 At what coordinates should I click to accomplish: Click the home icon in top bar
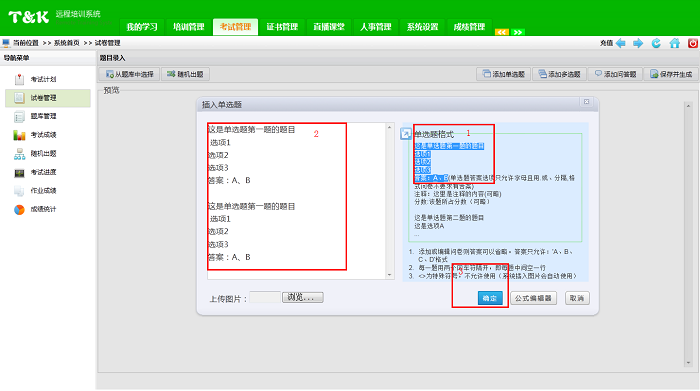click(x=675, y=43)
